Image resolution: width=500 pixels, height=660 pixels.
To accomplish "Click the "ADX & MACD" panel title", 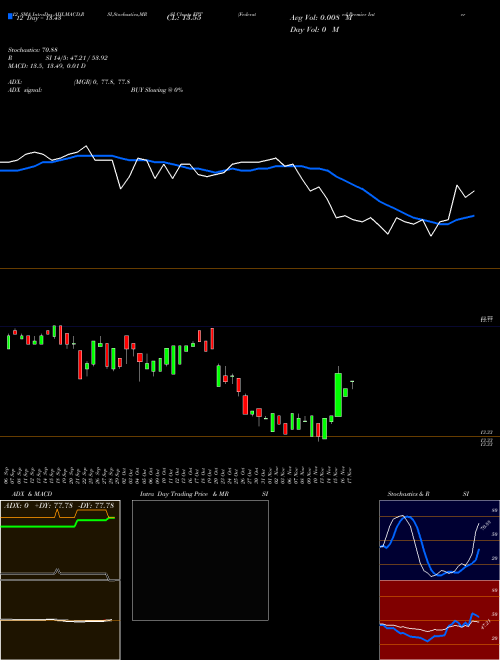I will tap(32, 494).
